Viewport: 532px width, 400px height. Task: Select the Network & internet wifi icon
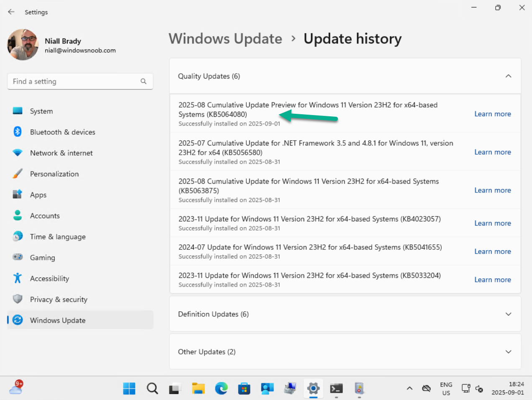pos(18,153)
